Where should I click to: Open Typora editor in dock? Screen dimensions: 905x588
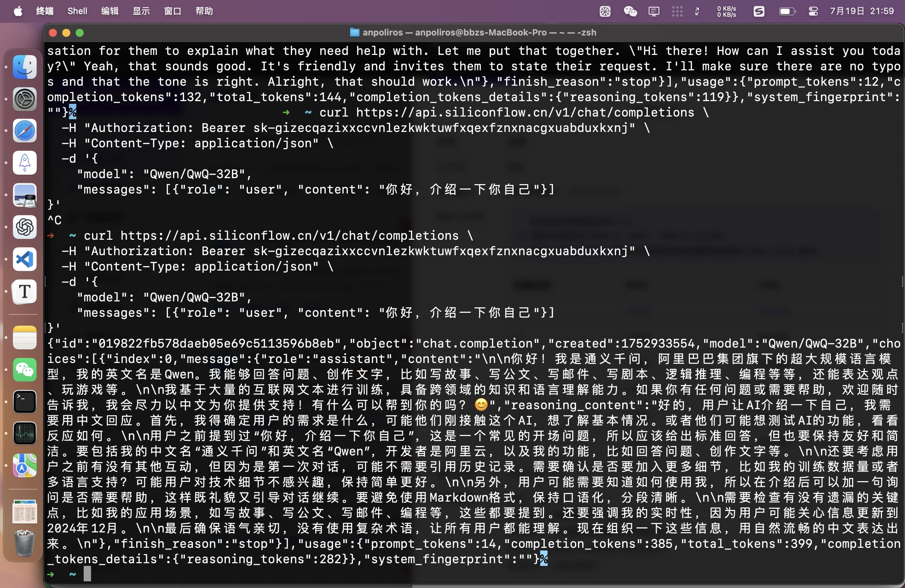coord(25,292)
